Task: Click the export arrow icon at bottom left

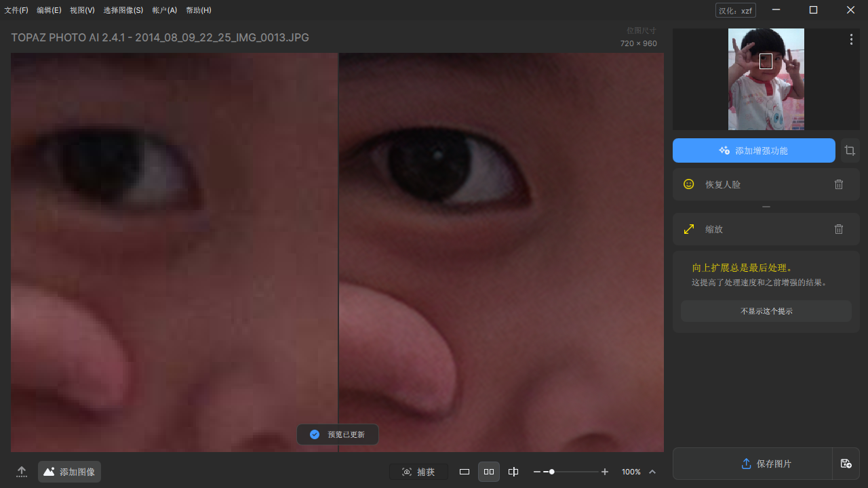Action: [x=21, y=471]
